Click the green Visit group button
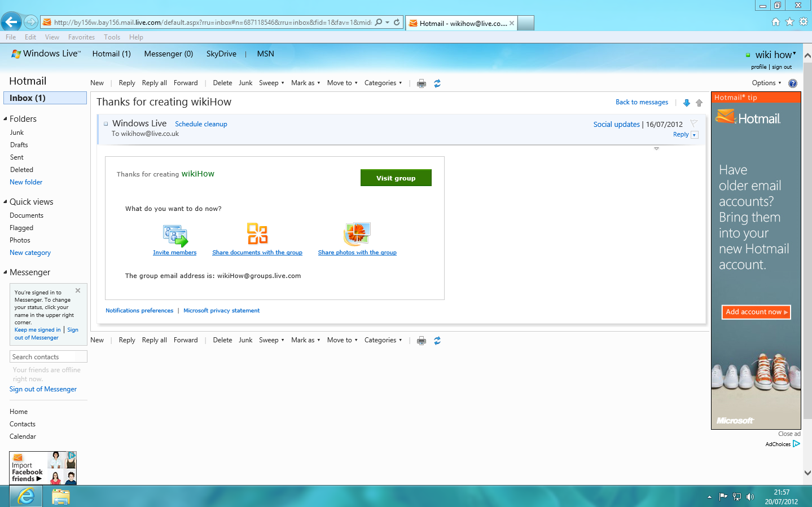 pos(396,178)
